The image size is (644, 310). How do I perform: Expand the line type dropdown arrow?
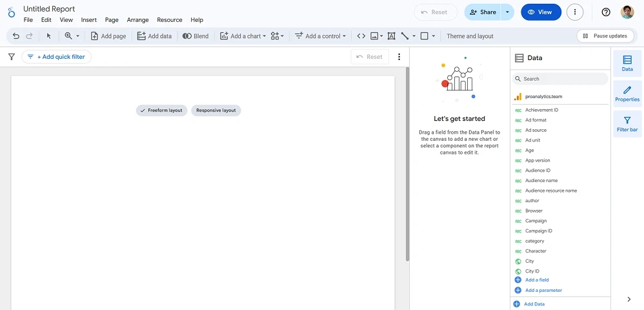click(414, 36)
